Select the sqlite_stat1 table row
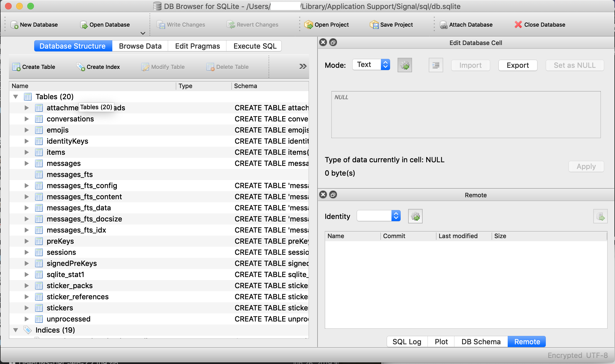This screenshot has height=364, width=615. (159, 275)
